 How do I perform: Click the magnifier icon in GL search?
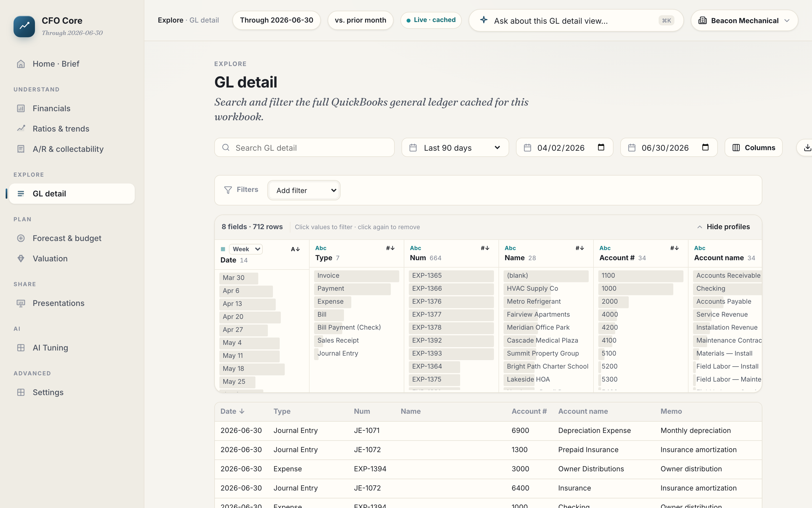[226, 148]
